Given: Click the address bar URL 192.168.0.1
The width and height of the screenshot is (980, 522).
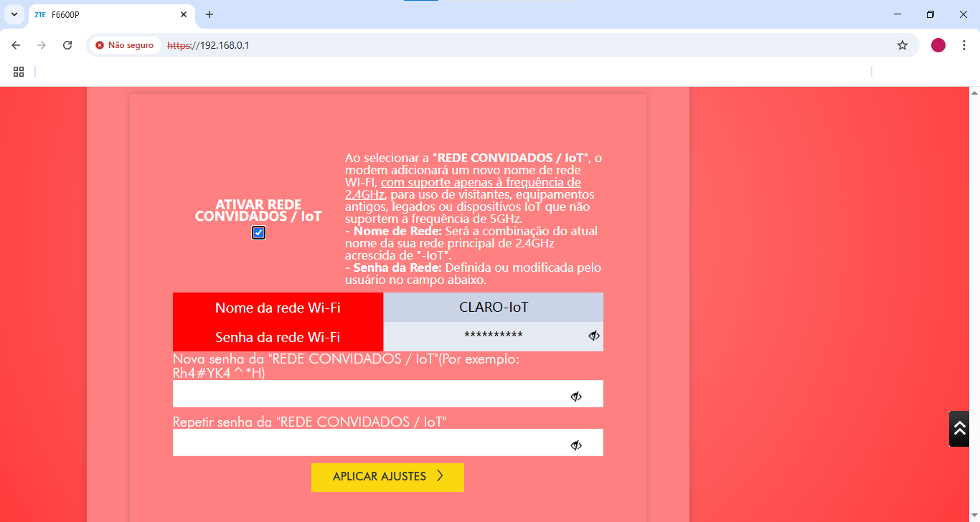Looking at the screenshot, I should click(x=225, y=45).
